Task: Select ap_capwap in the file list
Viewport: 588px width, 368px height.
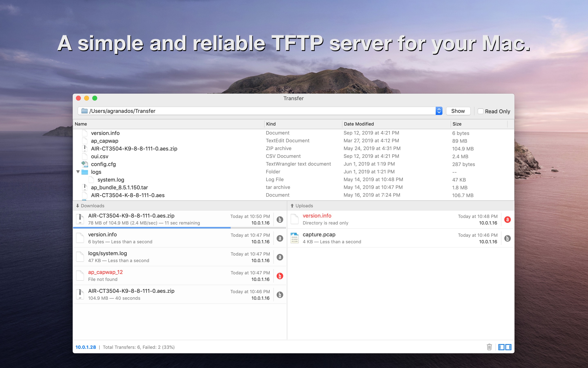Action: pyautogui.click(x=105, y=141)
